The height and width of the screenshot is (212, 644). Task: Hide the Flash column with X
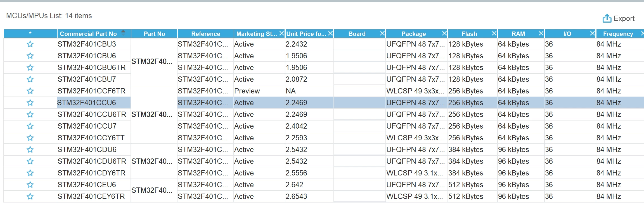click(x=494, y=33)
